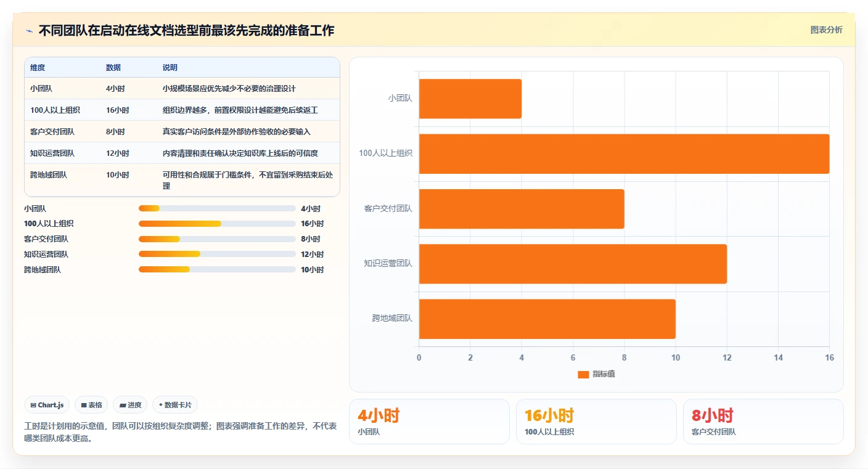Click the 跨地域团队 chart bar
Image resolution: width=868 pixels, height=469 pixels.
[547, 319]
